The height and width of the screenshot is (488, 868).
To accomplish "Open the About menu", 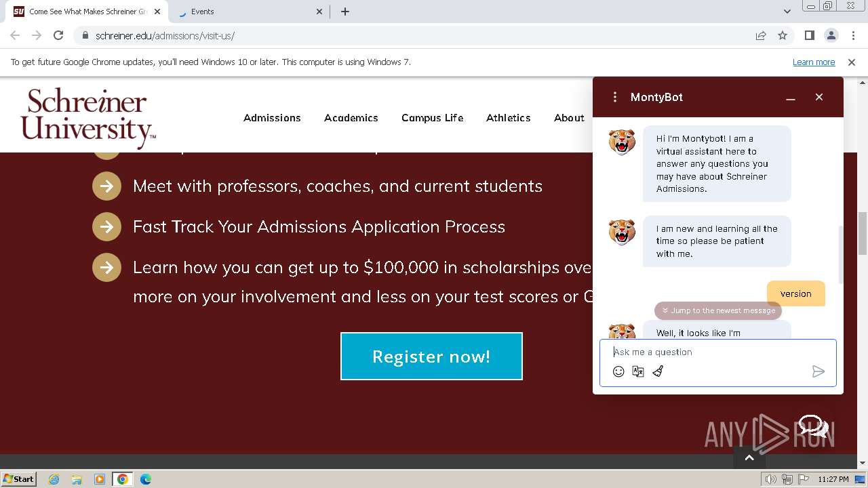I will point(569,118).
